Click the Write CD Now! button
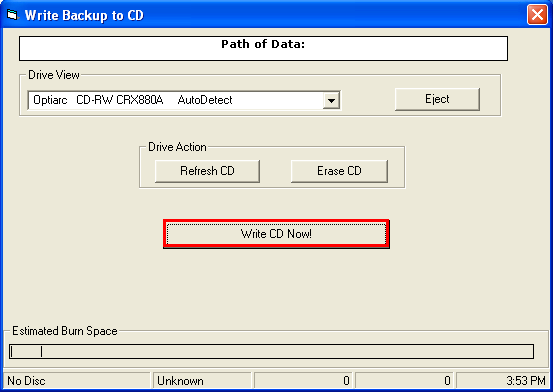The width and height of the screenshot is (553, 392). [x=276, y=234]
